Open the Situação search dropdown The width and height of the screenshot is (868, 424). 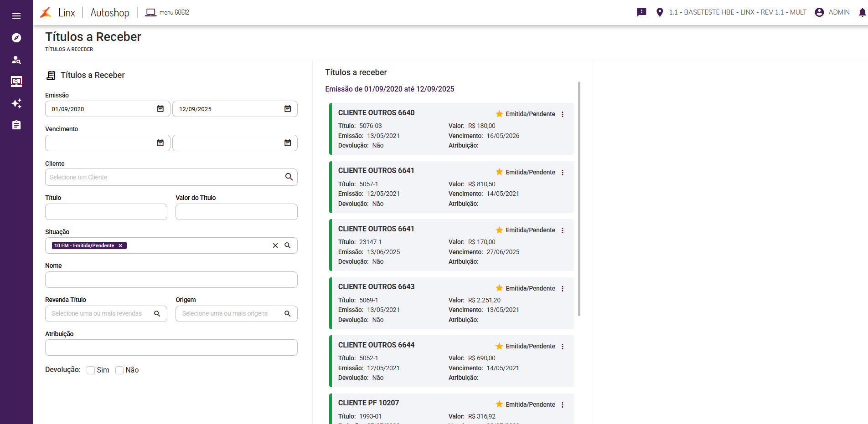coord(288,245)
